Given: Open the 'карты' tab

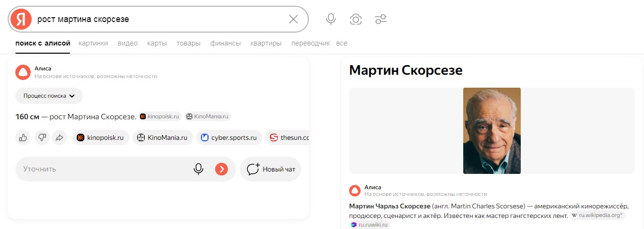Looking at the screenshot, I should (157, 43).
